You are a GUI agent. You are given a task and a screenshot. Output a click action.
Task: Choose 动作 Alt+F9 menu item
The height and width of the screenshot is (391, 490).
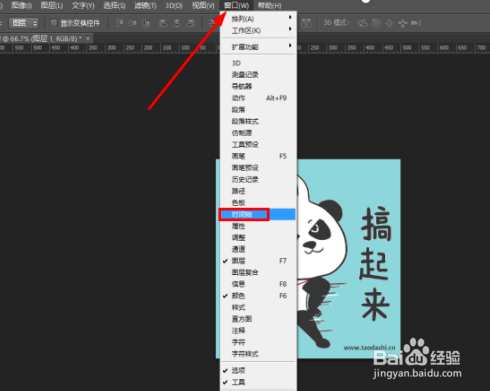258,98
